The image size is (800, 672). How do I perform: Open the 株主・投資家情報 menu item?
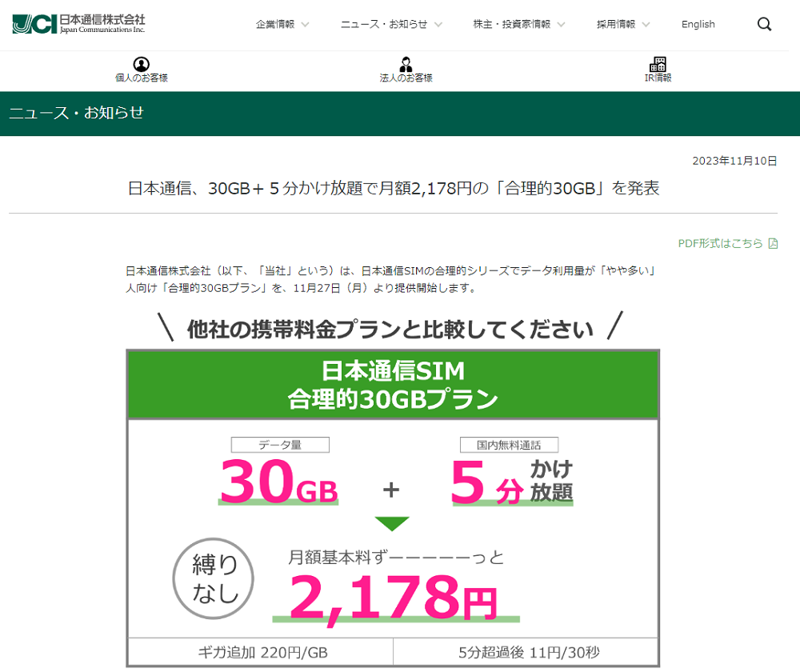tap(512, 25)
